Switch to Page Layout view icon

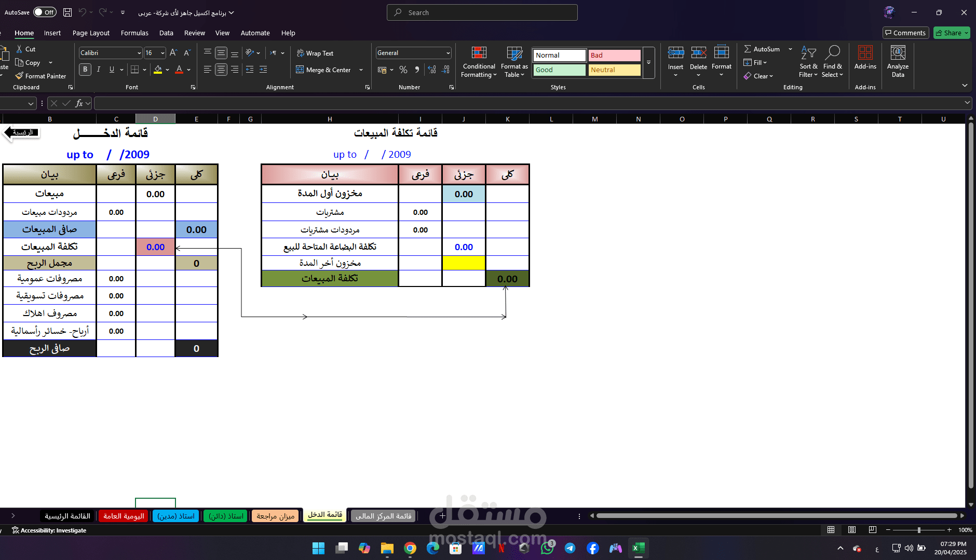point(852,530)
